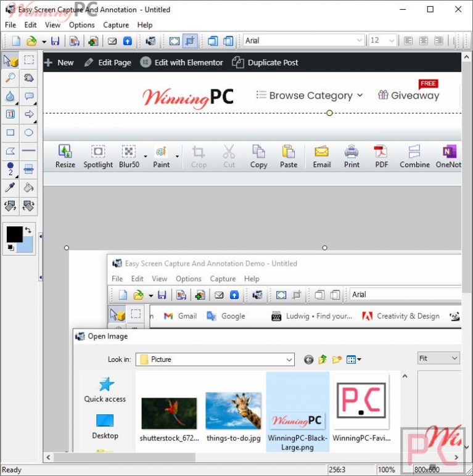Expand the Open file dropdown arrow

pyautogui.click(x=44, y=41)
